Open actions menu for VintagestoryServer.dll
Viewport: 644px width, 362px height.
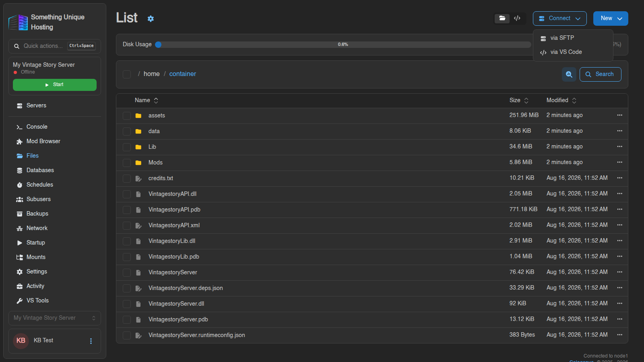coord(619,303)
